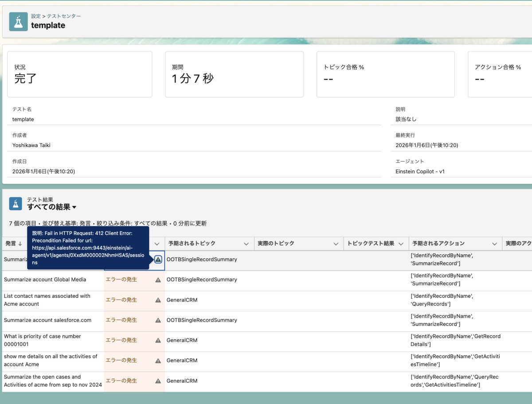Click the warning icon in the List contact names row
532x404 pixels.
pos(158,300)
